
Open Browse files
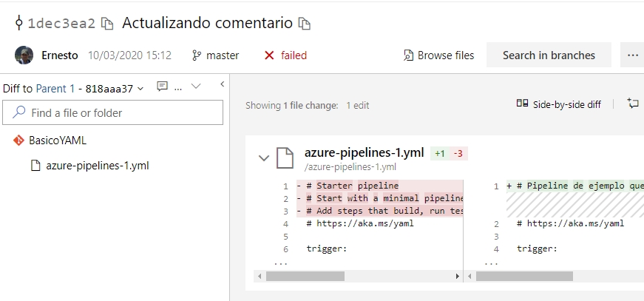pyautogui.click(x=438, y=55)
